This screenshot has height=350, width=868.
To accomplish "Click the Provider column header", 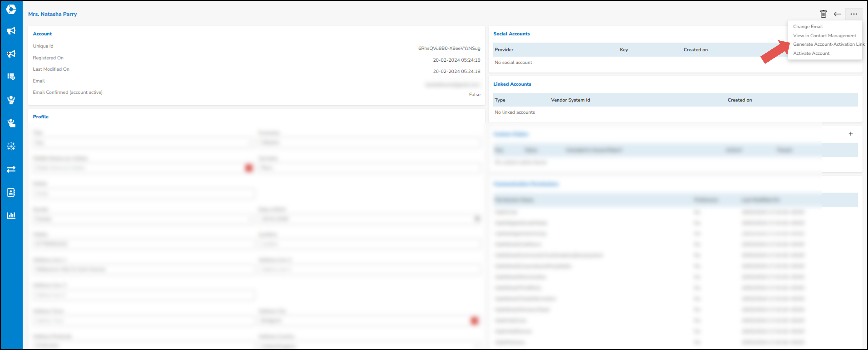I will [504, 49].
